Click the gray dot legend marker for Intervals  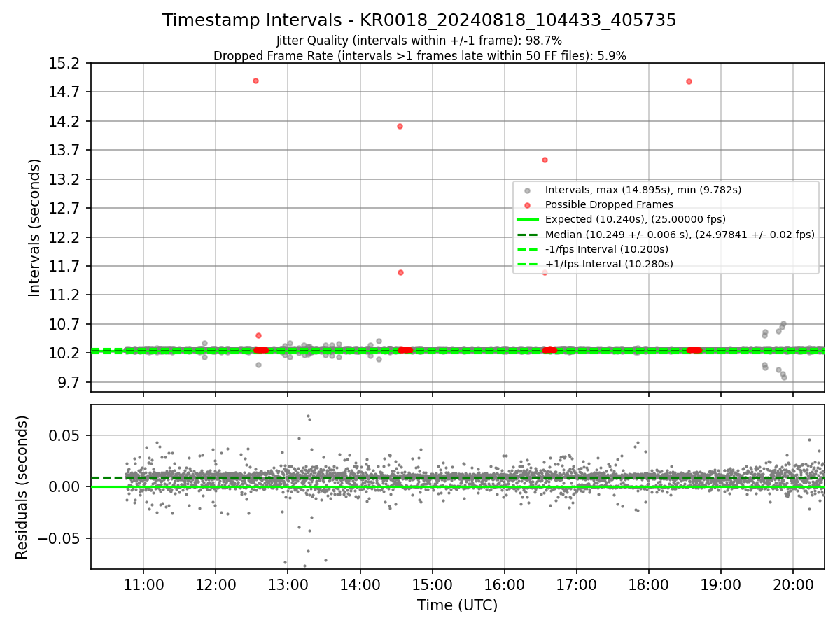coord(528,190)
